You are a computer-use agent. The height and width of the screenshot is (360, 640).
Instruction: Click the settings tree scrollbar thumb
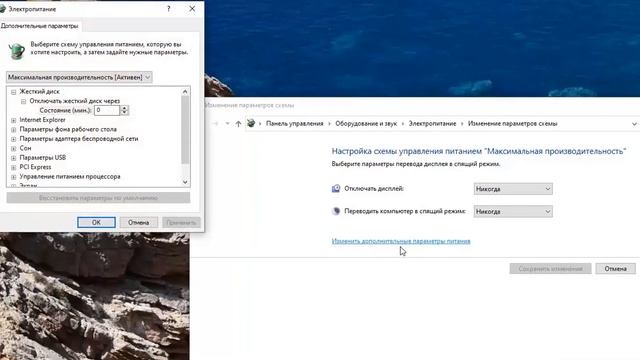tap(185, 130)
